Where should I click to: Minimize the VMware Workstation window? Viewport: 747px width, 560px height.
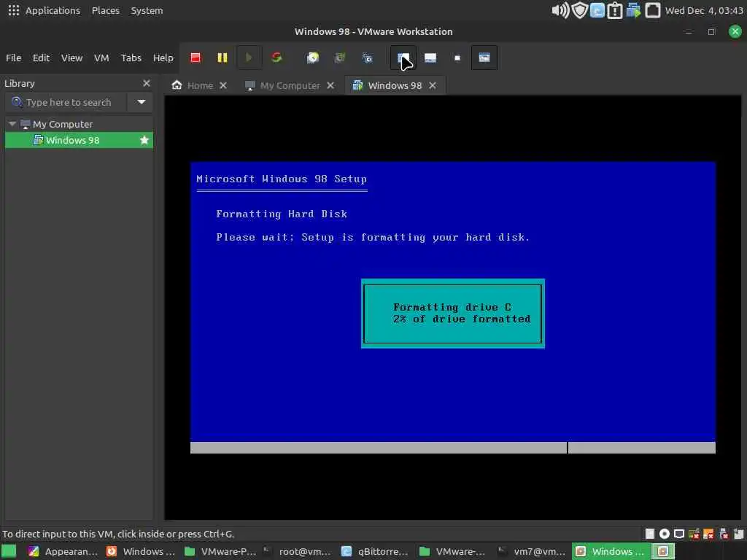(688, 32)
